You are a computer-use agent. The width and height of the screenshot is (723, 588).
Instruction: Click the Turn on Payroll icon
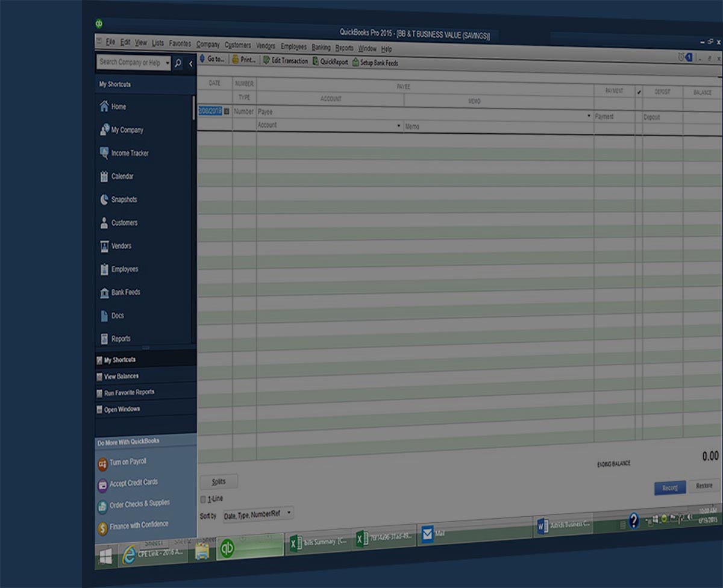click(x=102, y=463)
